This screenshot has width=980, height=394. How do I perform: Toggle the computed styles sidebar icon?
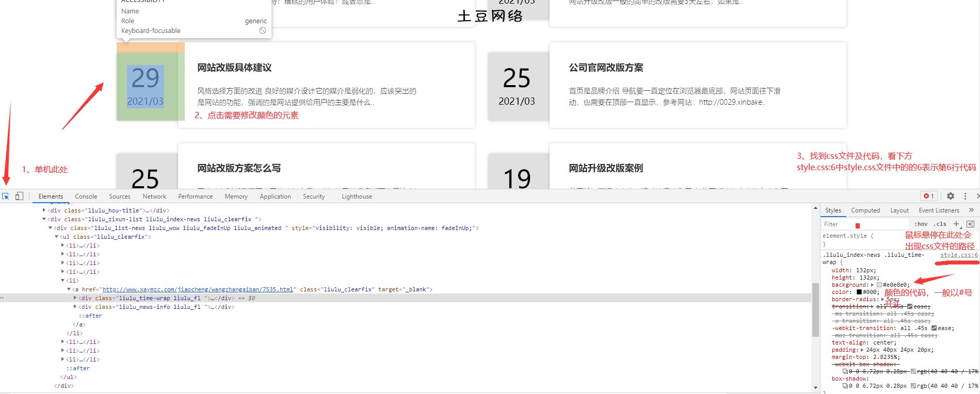[x=970, y=224]
